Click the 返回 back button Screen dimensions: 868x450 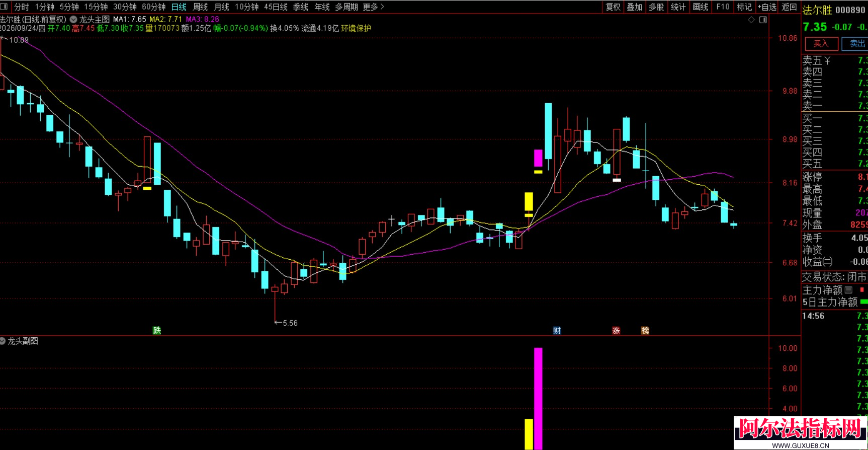(789, 7)
